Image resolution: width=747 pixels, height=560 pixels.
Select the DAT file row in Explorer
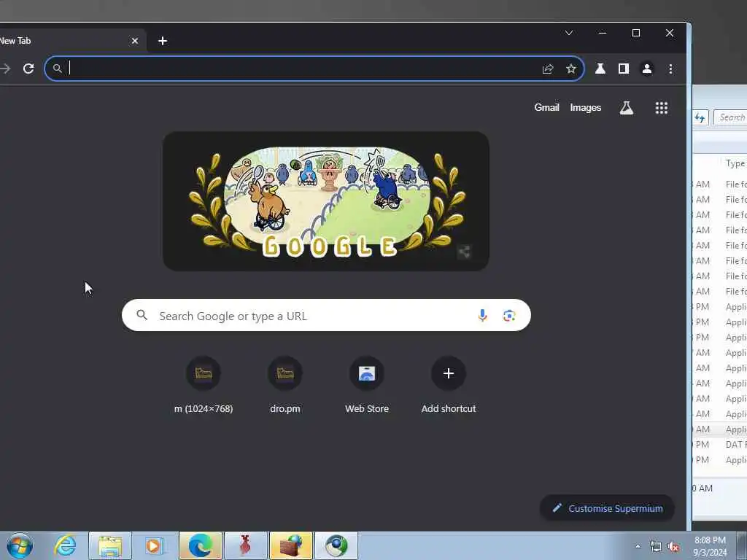(720, 444)
